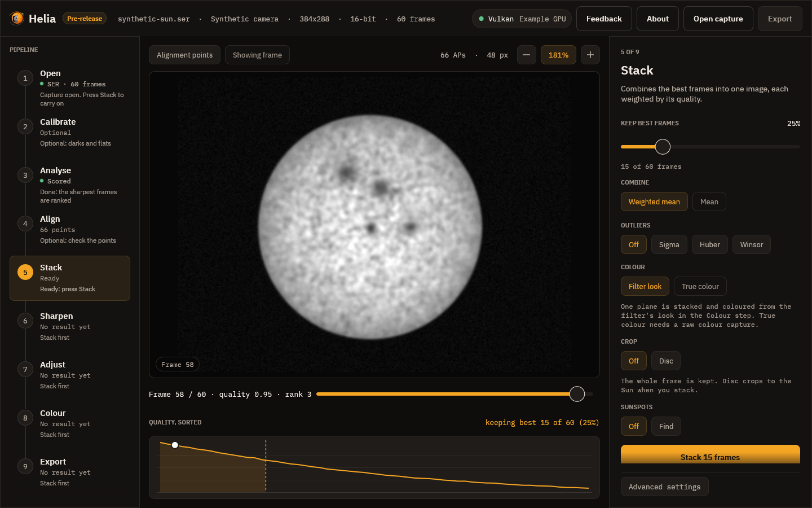Set outliers rejection to Sigma

669,244
